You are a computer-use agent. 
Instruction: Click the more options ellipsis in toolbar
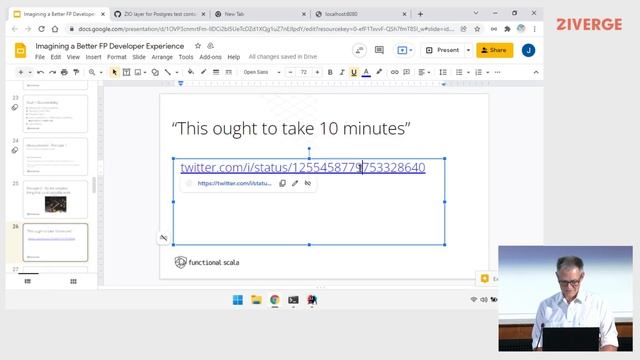(498, 72)
